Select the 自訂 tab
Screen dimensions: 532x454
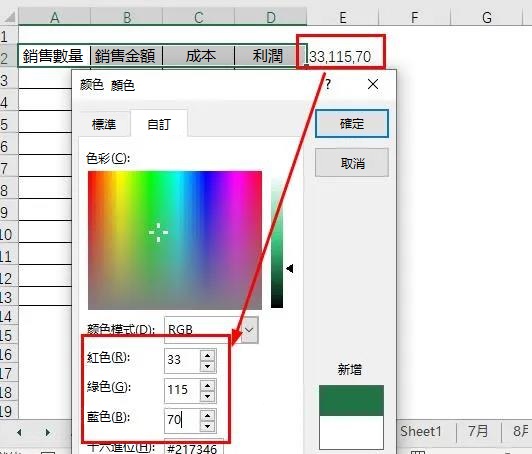point(159,124)
